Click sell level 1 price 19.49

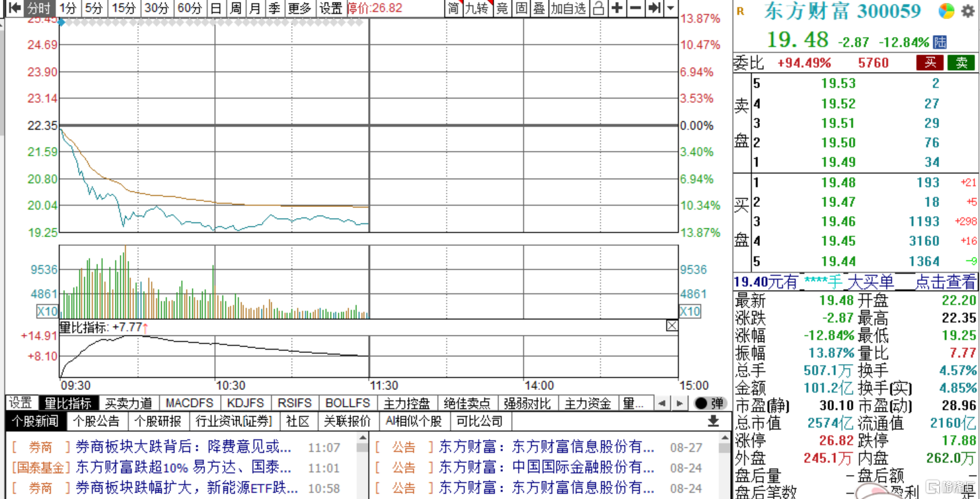point(838,162)
